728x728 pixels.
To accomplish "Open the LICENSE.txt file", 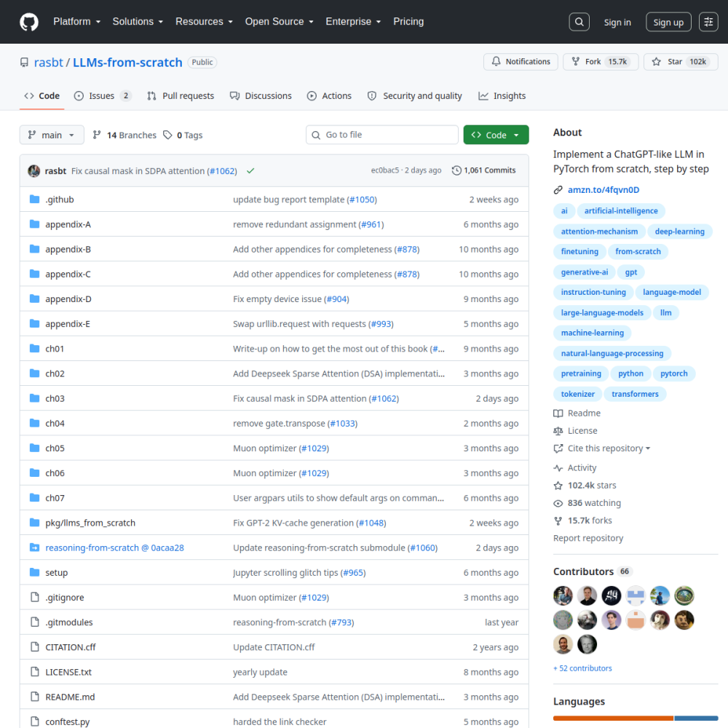I will point(68,672).
